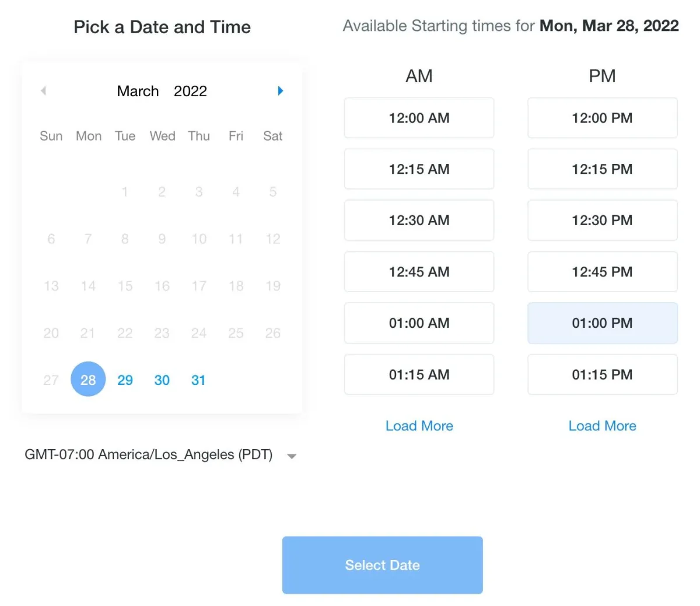
Task: Select the 01:00 AM time slot
Action: (419, 323)
